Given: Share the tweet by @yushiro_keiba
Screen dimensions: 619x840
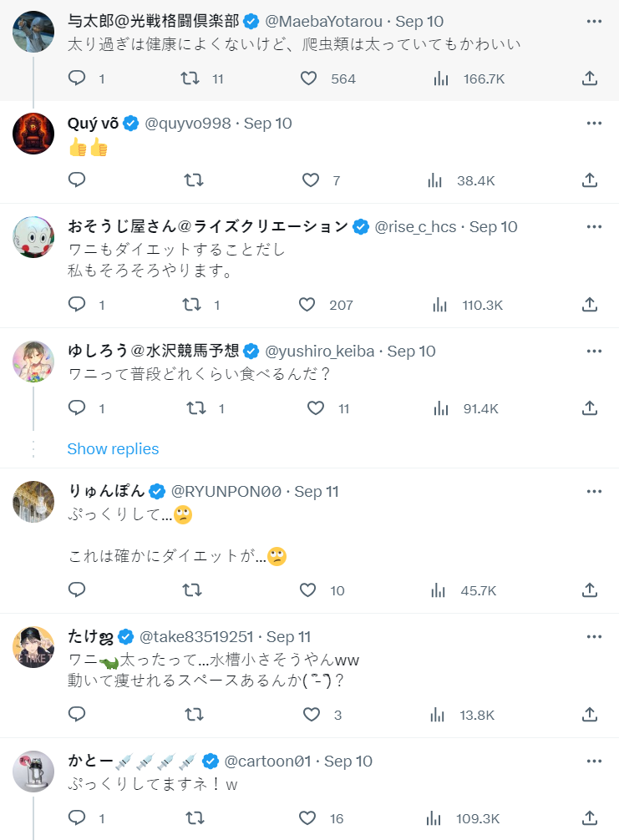Looking at the screenshot, I should pyautogui.click(x=589, y=408).
